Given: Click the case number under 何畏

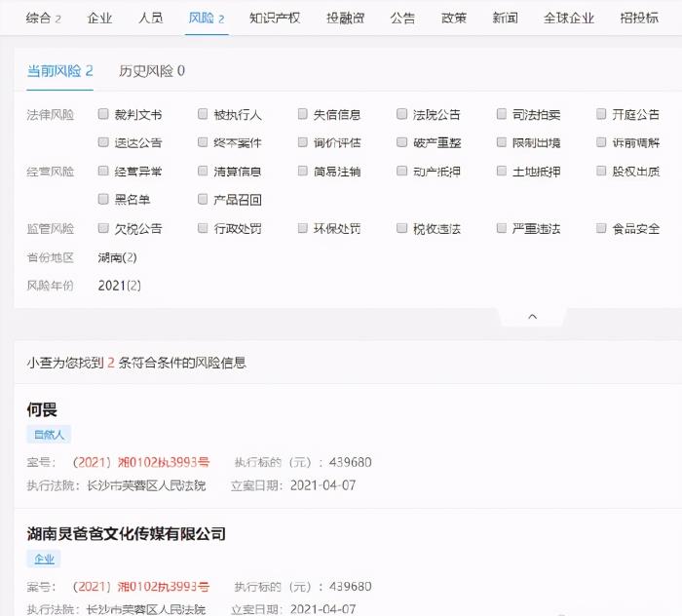Looking at the screenshot, I should click(x=141, y=462).
